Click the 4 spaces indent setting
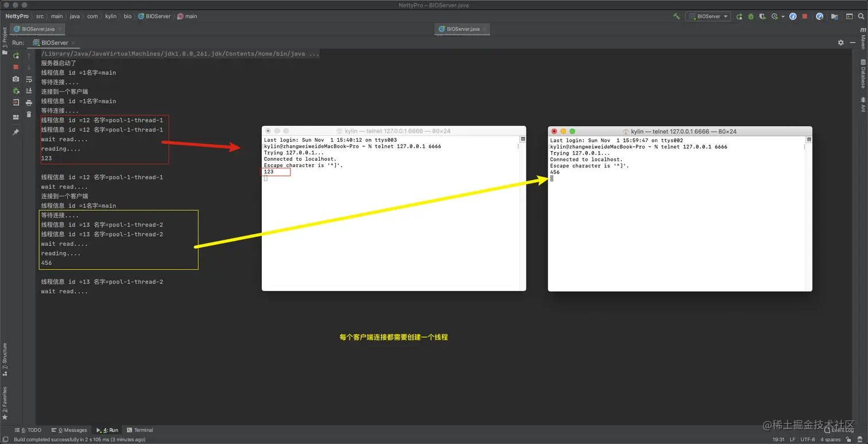 click(830, 439)
